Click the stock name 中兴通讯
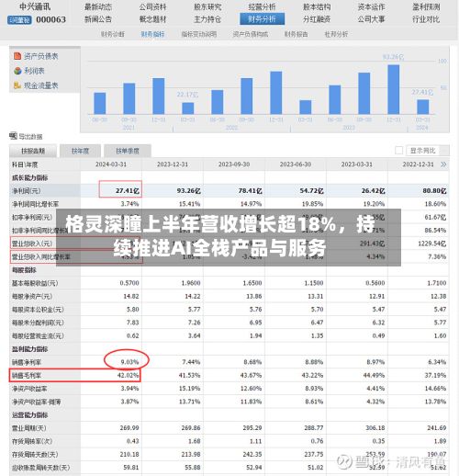 (x=35, y=6)
